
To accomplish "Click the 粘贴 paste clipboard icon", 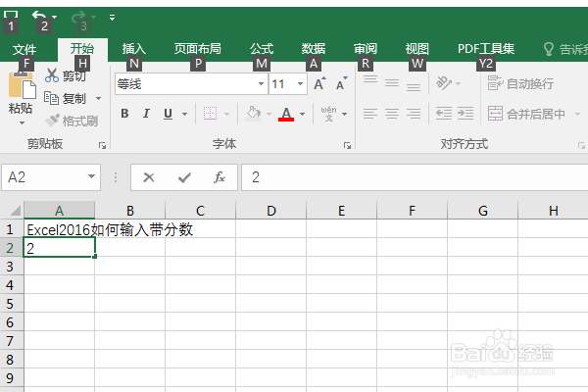I will (22, 85).
